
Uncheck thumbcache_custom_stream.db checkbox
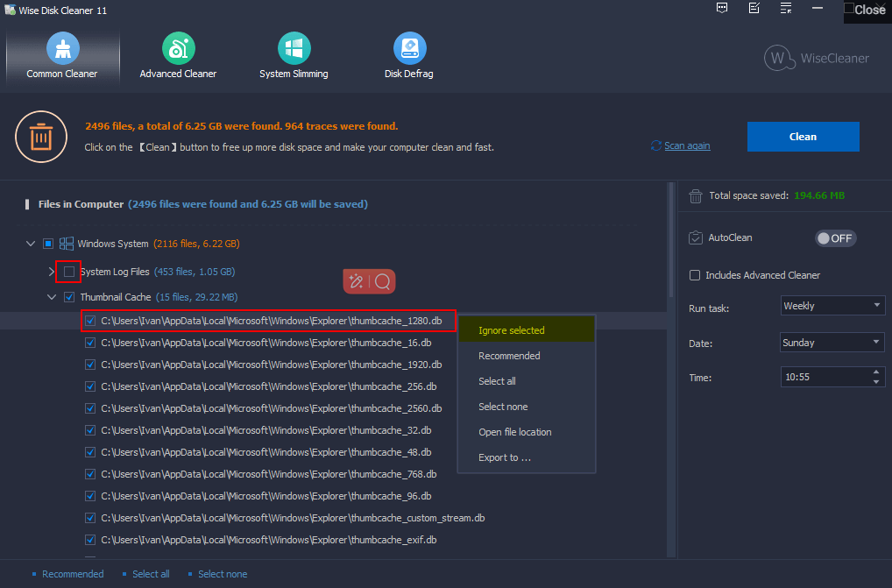coord(90,518)
